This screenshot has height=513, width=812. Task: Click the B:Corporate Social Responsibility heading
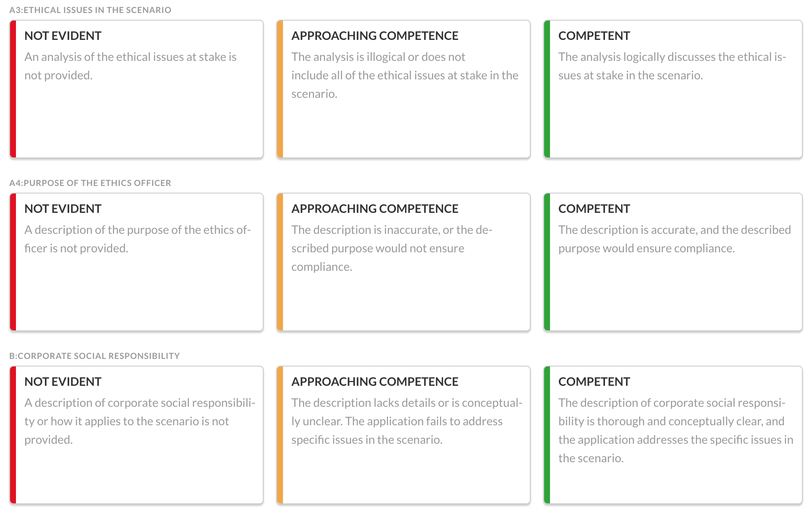94,356
